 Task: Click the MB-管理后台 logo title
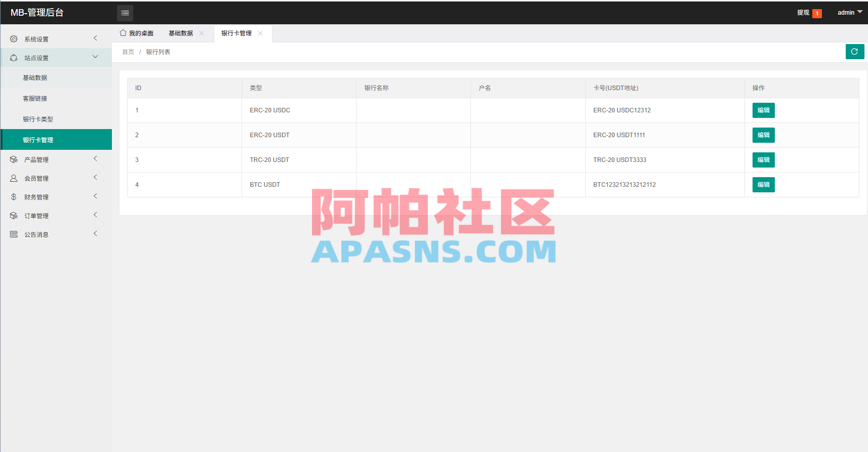37,13
